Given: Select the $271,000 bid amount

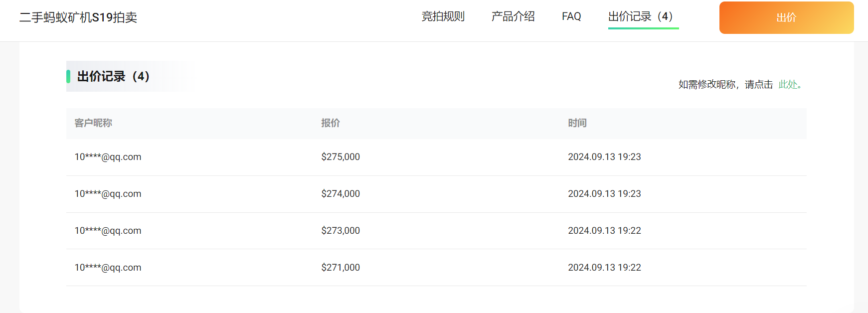Looking at the screenshot, I should (341, 268).
